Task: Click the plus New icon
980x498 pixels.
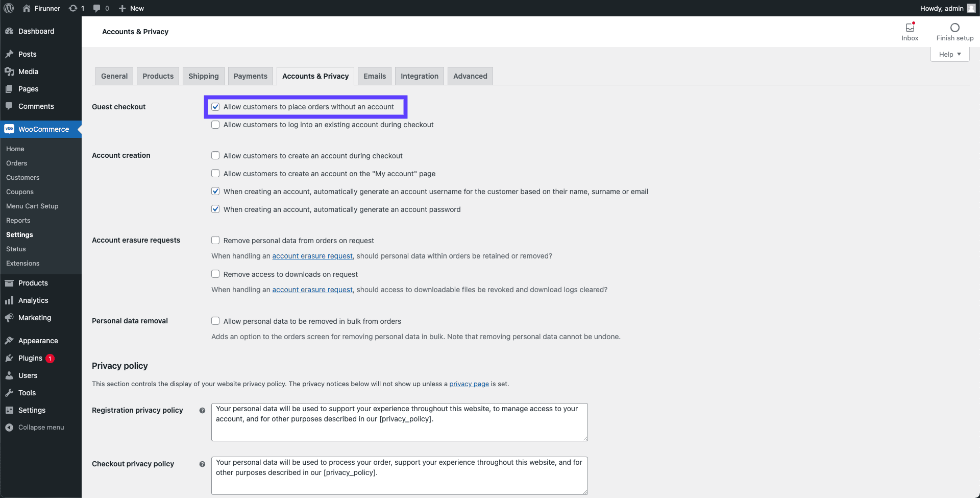Action: coord(122,8)
